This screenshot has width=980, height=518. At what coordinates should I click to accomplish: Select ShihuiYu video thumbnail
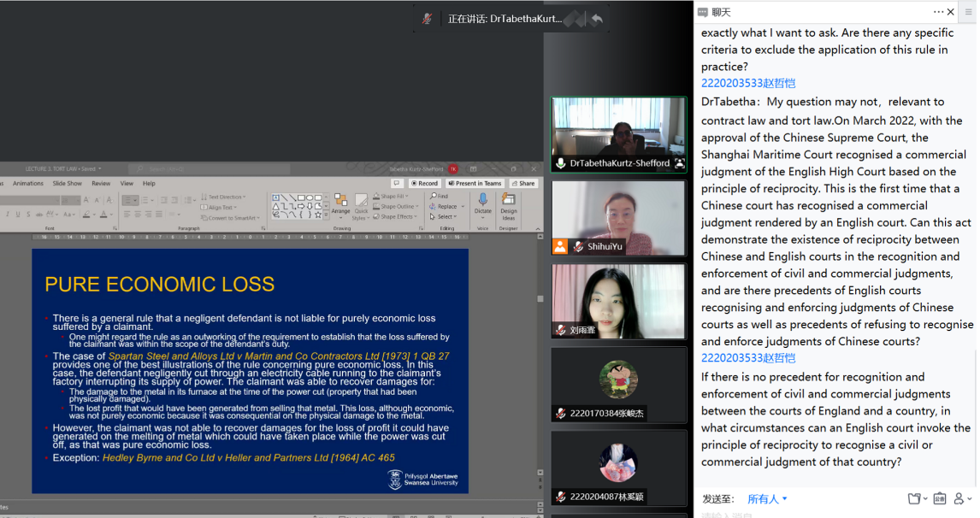tap(619, 218)
